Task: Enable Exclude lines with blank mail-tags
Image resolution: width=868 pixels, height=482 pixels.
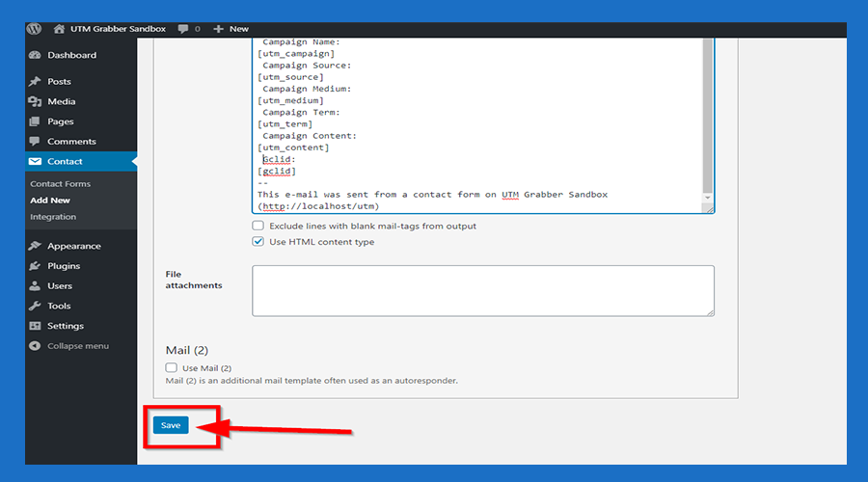Action: [x=258, y=226]
